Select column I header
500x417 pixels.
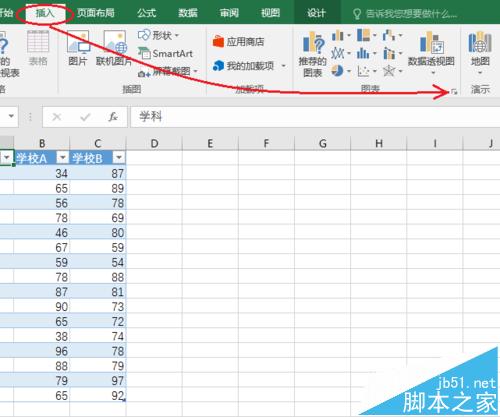click(x=435, y=143)
